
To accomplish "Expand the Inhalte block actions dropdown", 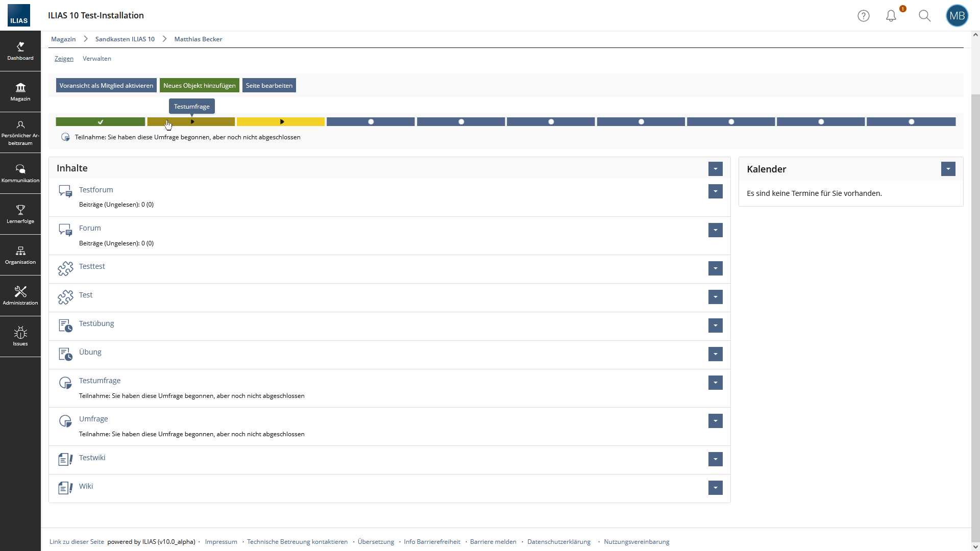I will click(715, 169).
